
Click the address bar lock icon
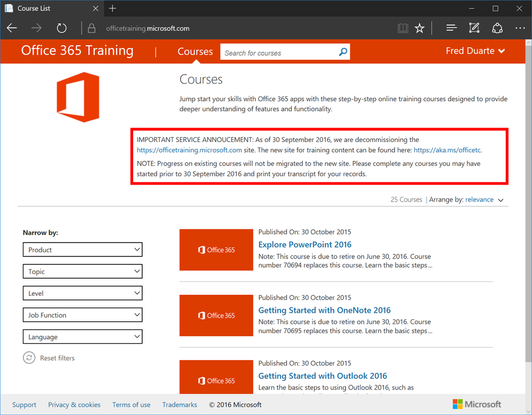[91, 28]
